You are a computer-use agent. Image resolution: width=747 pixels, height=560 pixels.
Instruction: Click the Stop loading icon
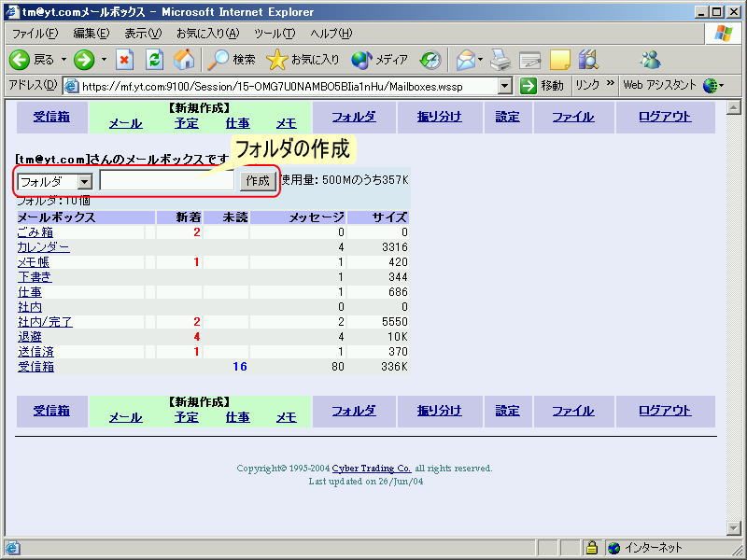tap(125, 60)
